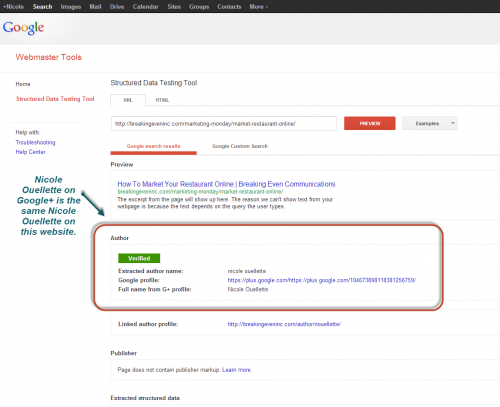500x407 pixels.
Task: Click the Learn more publisher markup link
Action: 236,370
